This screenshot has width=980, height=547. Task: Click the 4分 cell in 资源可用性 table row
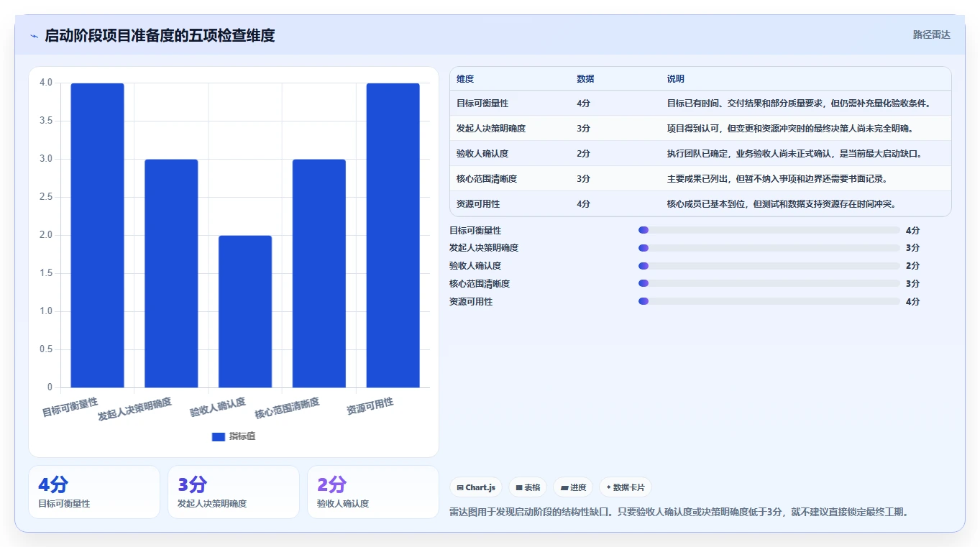tap(583, 204)
